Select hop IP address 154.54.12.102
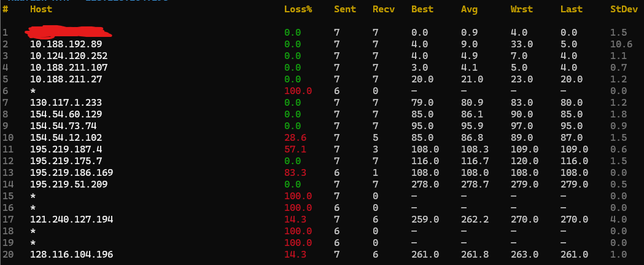Viewport: 644px width, 265px height. tap(66, 138)
